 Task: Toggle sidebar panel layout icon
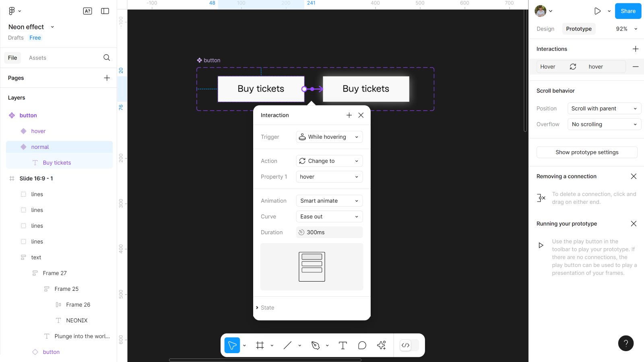point(105,11)
